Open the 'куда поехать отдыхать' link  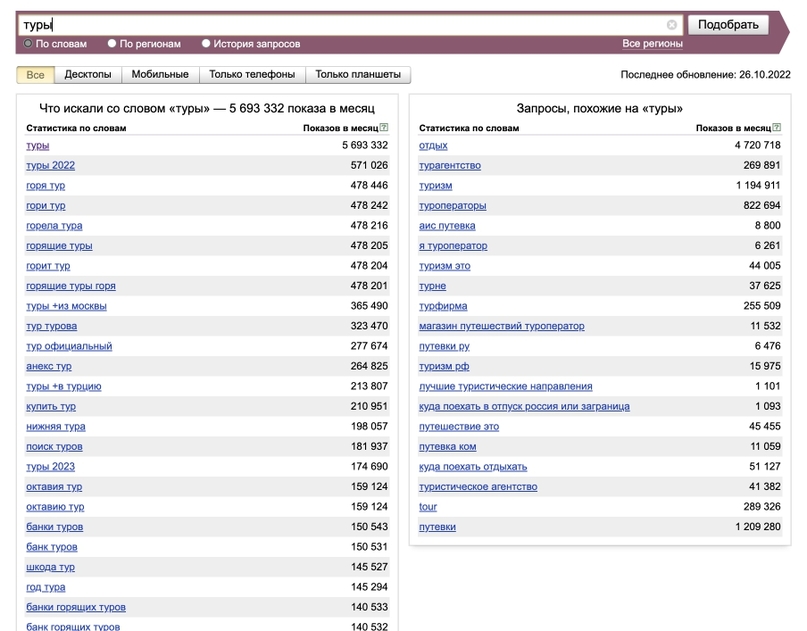coord(473,467)
